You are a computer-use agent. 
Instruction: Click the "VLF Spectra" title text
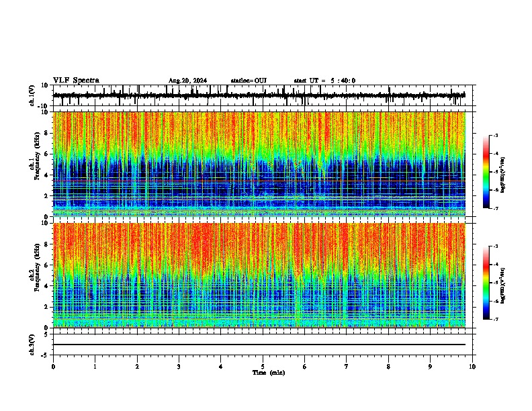point(76,81)
